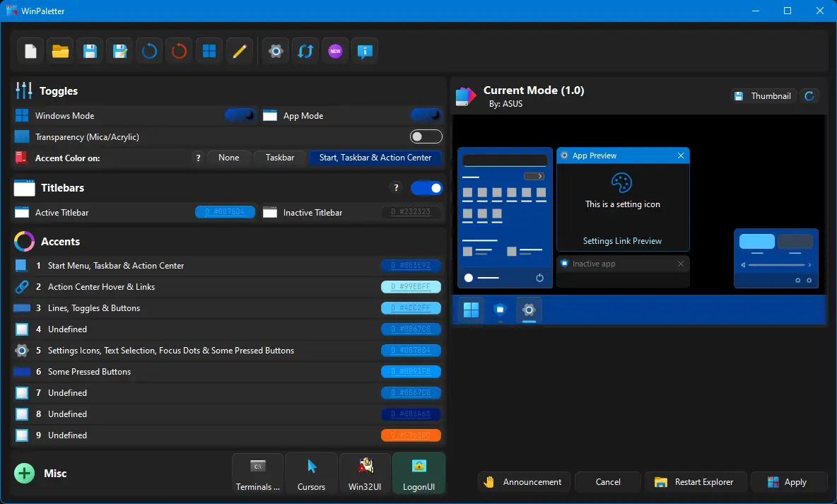Apply the current theme
Viewport: 837px width, 504px height.
[x=789, y=482]
